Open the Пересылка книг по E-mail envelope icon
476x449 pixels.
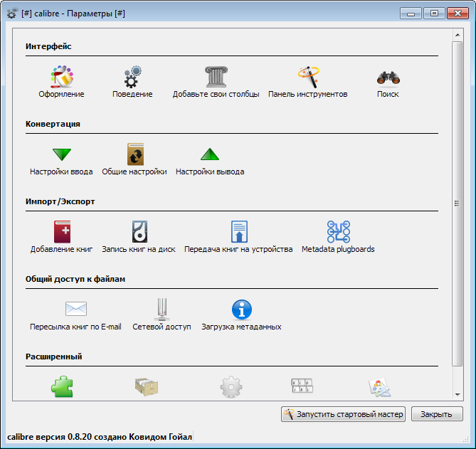(76, 309)
